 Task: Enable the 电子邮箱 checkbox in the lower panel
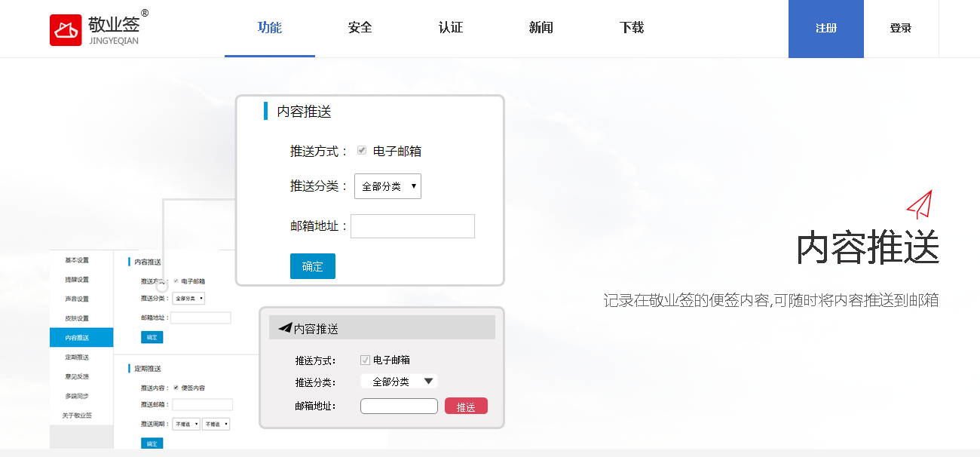coord(364,360)
